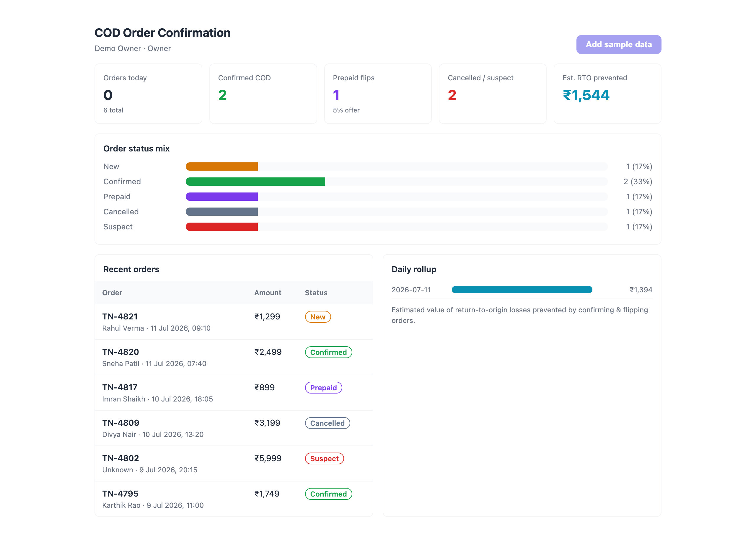Select the Cancelled / suspect card
Screen dimensions: 756x555
(493, 94)
